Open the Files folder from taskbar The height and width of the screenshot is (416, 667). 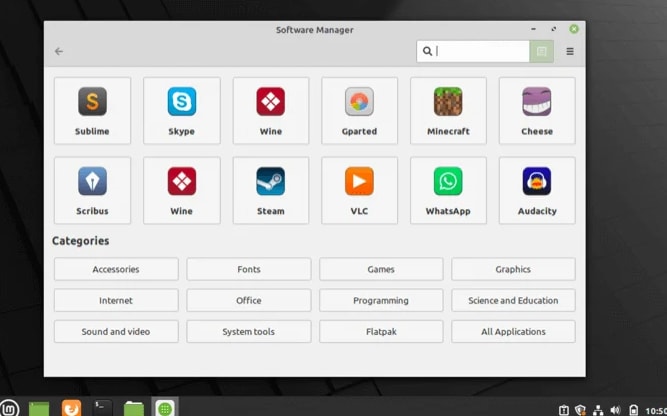(134, 409)
